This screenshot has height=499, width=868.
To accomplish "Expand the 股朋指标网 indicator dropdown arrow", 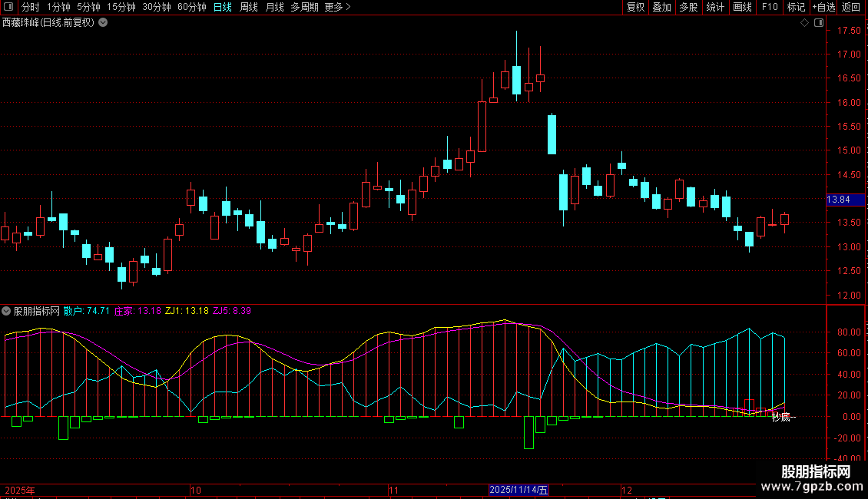I will point(7,311).
